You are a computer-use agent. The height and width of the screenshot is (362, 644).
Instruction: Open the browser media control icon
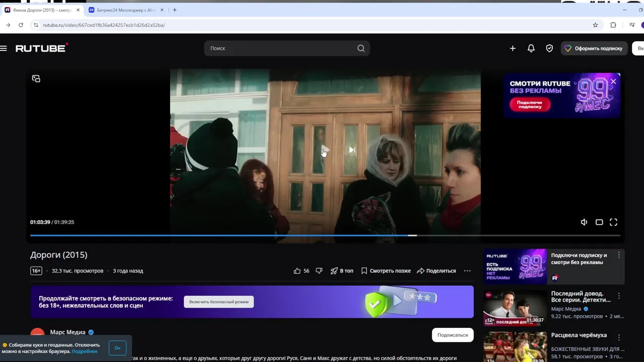coord(632,25)
